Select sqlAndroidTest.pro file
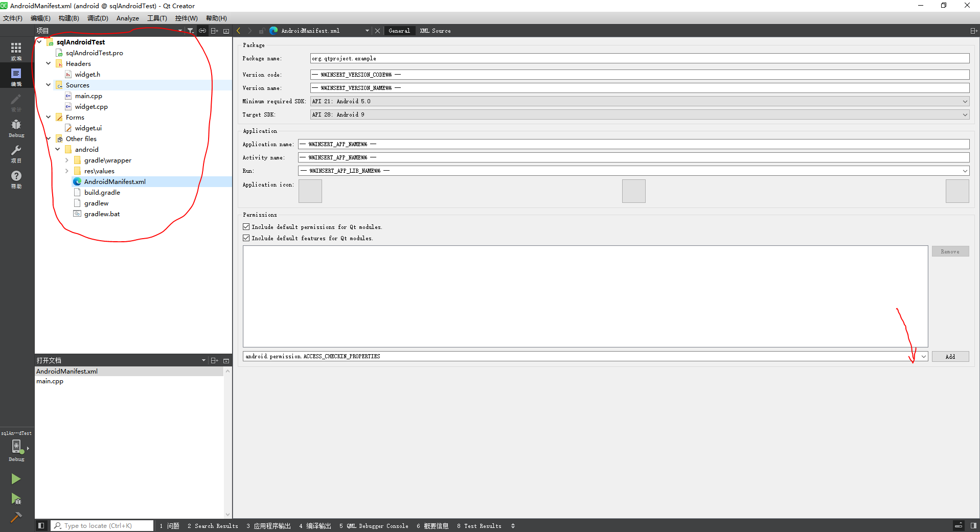 (x=94, y=53)
